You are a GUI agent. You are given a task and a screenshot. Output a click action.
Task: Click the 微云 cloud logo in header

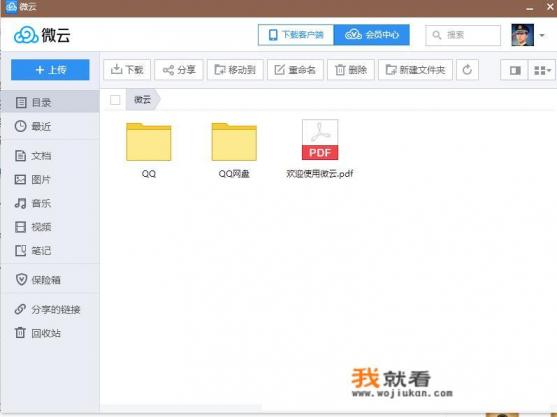click(x=42, y=35)
